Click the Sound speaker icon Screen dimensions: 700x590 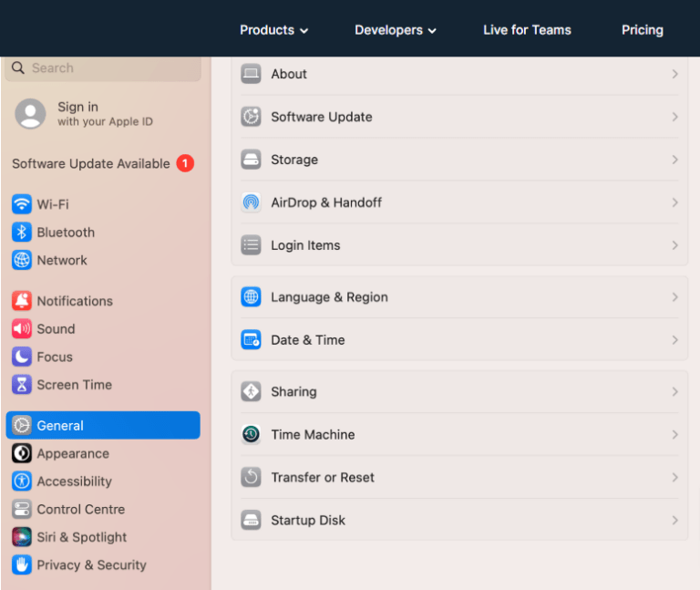point(22,328)
